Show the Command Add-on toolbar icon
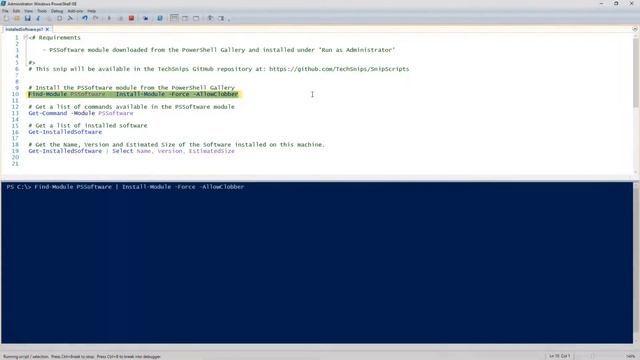 pyautogui.click(x=221, y=18)
